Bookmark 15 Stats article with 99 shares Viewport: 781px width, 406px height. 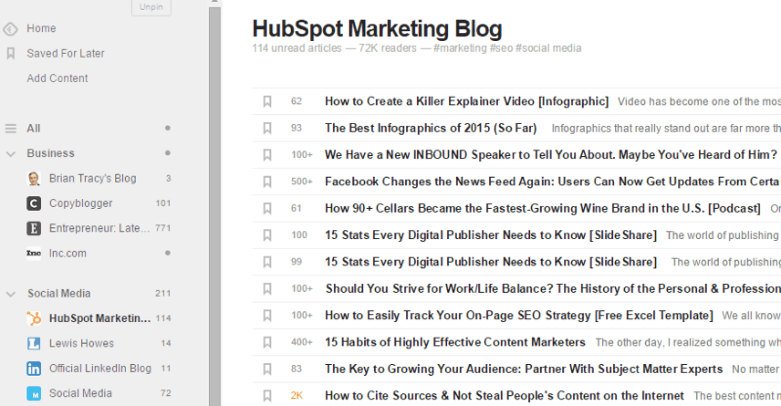[x=267, y=262]
